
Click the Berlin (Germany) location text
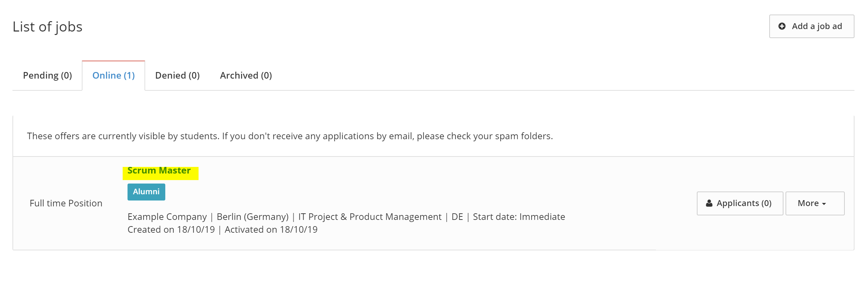coord(253,217)
